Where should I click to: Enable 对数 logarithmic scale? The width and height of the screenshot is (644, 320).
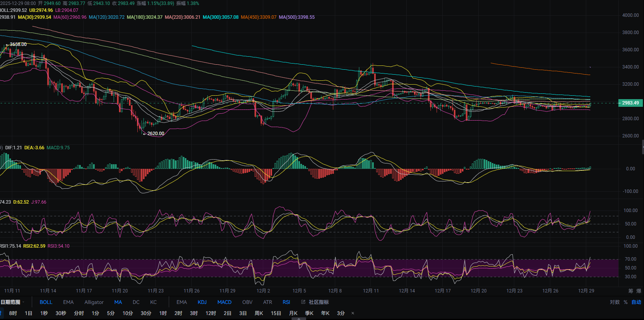click(x=615, y=302)
